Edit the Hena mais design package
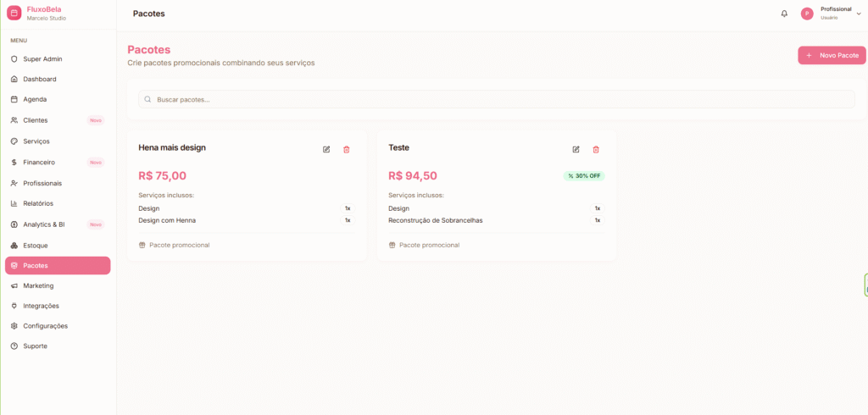Viewport: 868px width, 415px height. click(x=326, y=149)
